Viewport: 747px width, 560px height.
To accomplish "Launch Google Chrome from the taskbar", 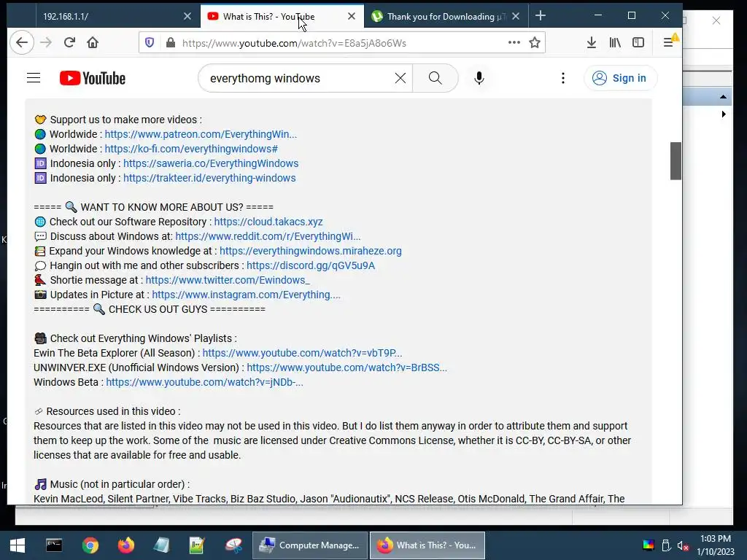I will coord(90,545).
